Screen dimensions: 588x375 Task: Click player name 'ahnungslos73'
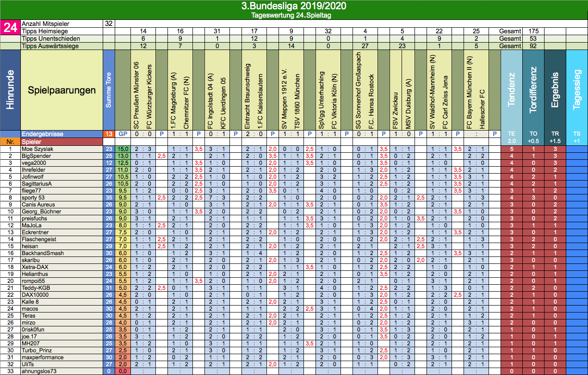click(40, 371)
